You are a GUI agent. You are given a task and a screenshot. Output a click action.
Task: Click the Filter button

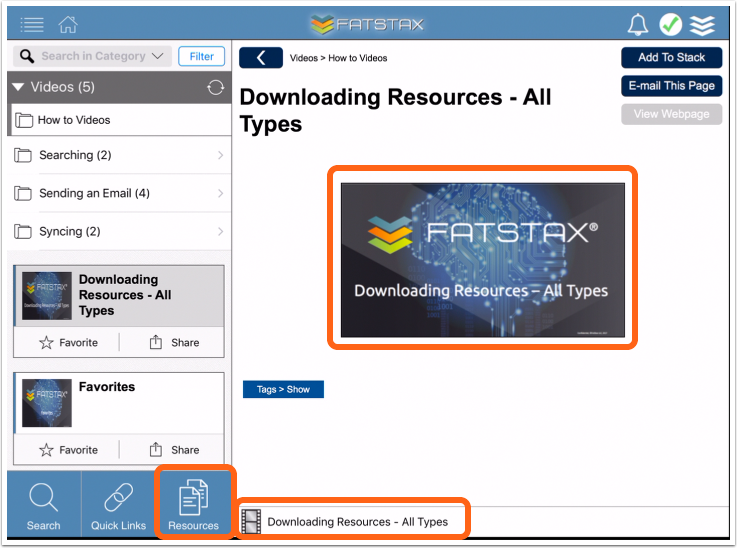coord(202,56)
